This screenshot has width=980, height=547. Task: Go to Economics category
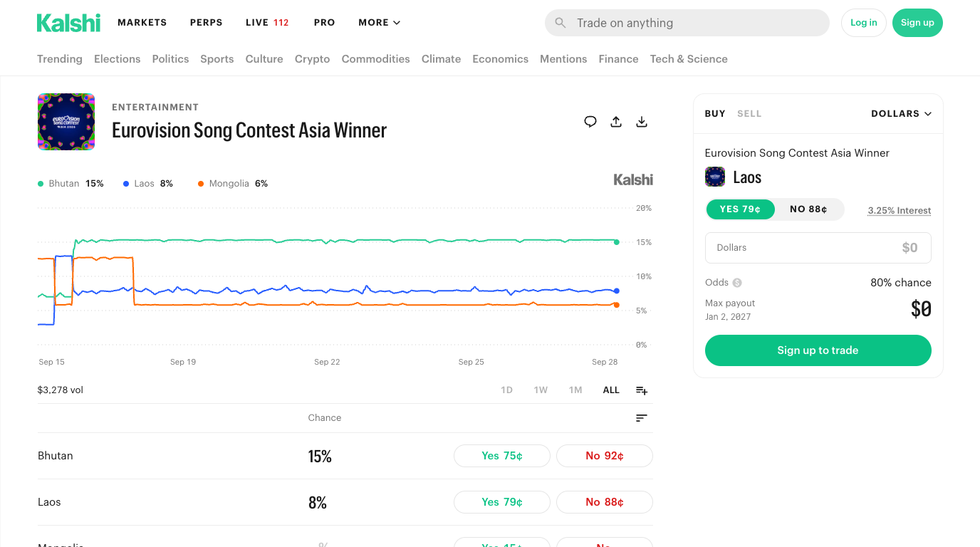coord(501,59)
